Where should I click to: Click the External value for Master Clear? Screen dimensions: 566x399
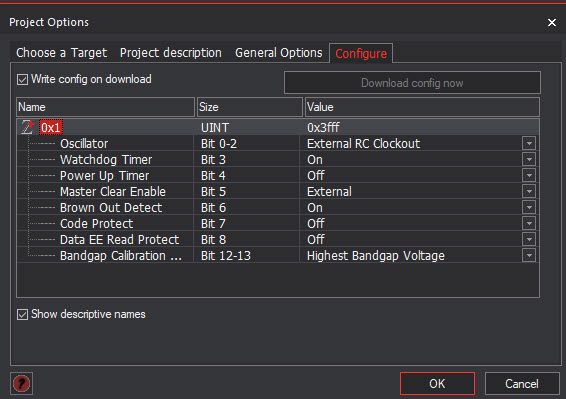329,192
